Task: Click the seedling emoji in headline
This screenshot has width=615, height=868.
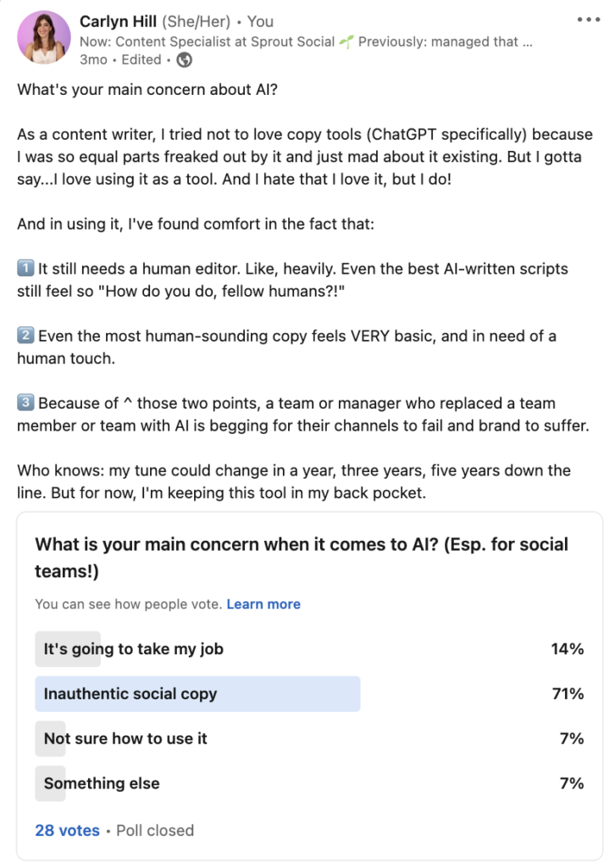Action: pyautogui.click(x=345, y=41)
